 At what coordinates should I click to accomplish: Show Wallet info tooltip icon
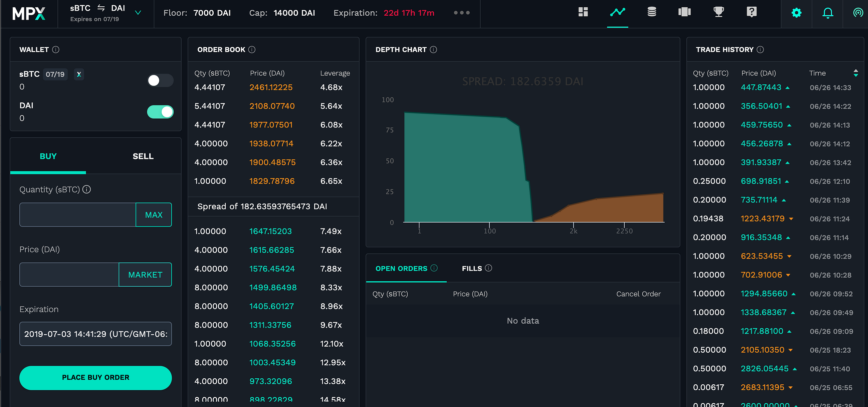[x=56, y=49]
